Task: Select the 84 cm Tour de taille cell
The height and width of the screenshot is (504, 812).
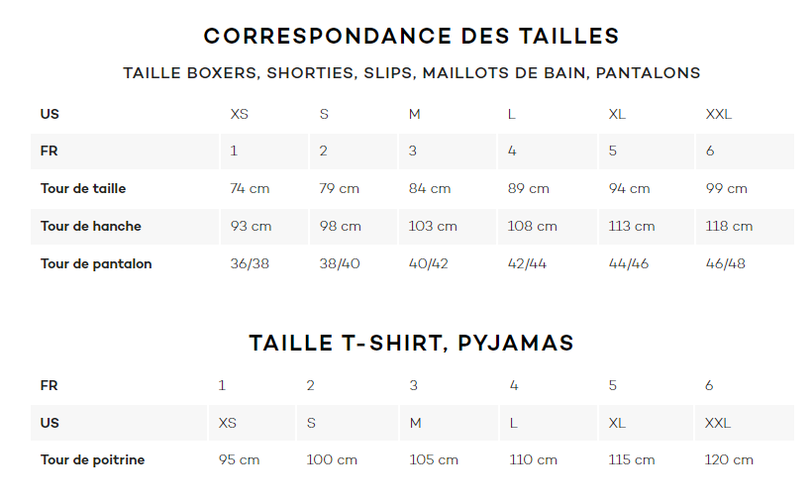Action: [x=430, y=188]
